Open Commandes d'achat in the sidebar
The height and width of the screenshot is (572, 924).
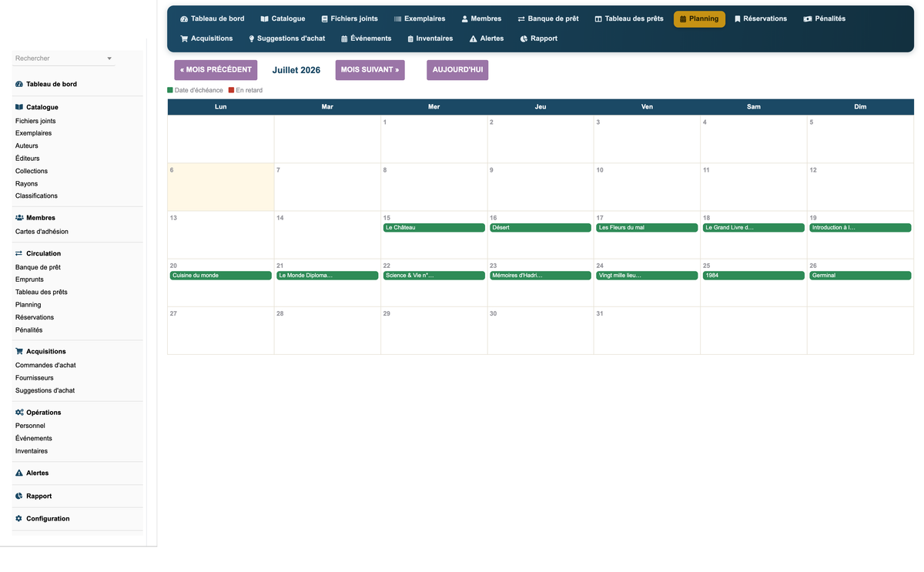45,366
